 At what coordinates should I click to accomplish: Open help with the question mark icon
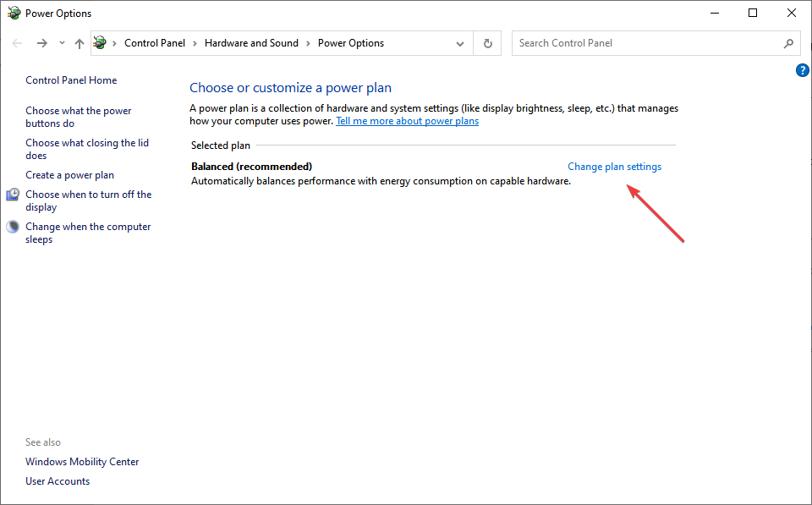(803, 70)
